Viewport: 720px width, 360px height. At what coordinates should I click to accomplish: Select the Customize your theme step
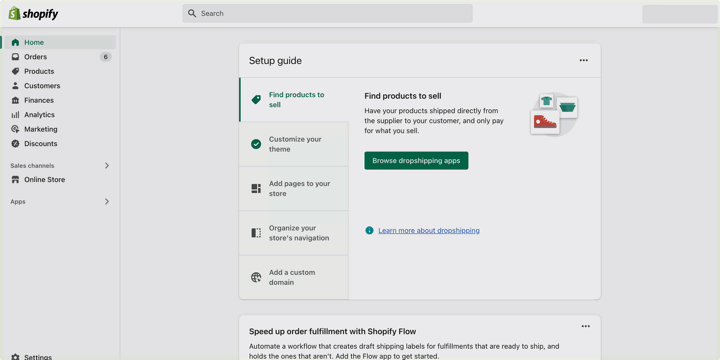(294, 144)
